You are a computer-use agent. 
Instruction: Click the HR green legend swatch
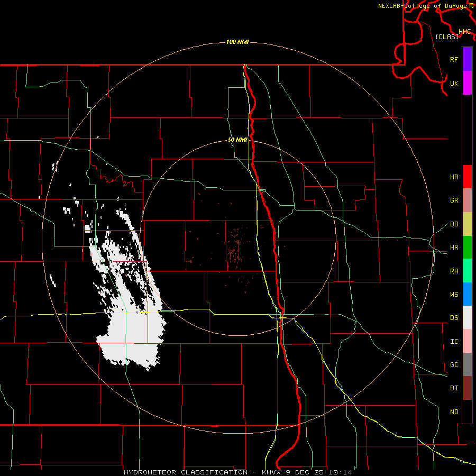(x=467, y=248)
